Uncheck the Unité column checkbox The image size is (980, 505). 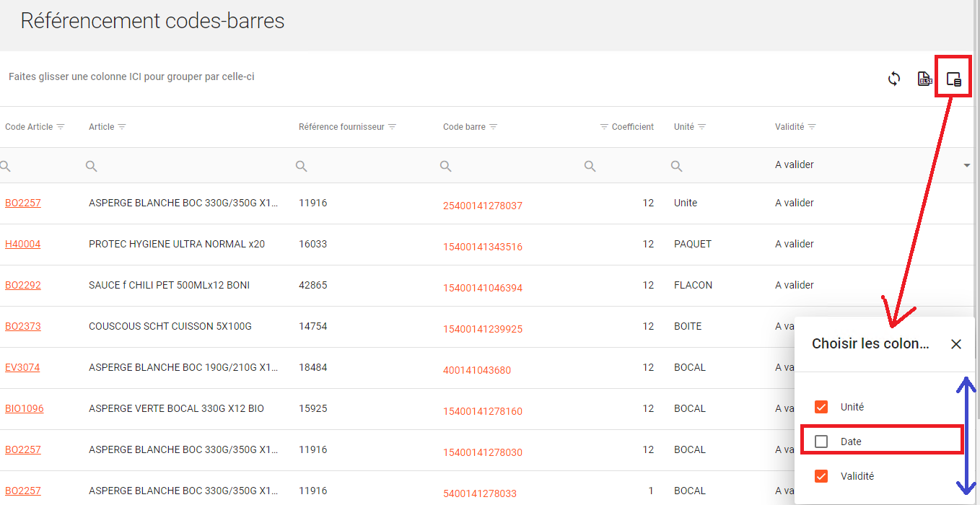[x=821, y=407]
